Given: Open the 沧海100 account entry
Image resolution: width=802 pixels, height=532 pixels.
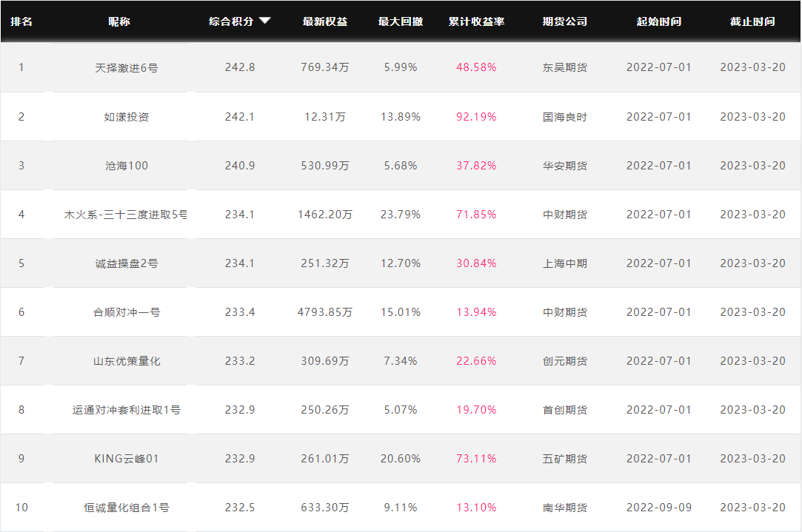Looking at the screenshot, I should click(127, 166).
